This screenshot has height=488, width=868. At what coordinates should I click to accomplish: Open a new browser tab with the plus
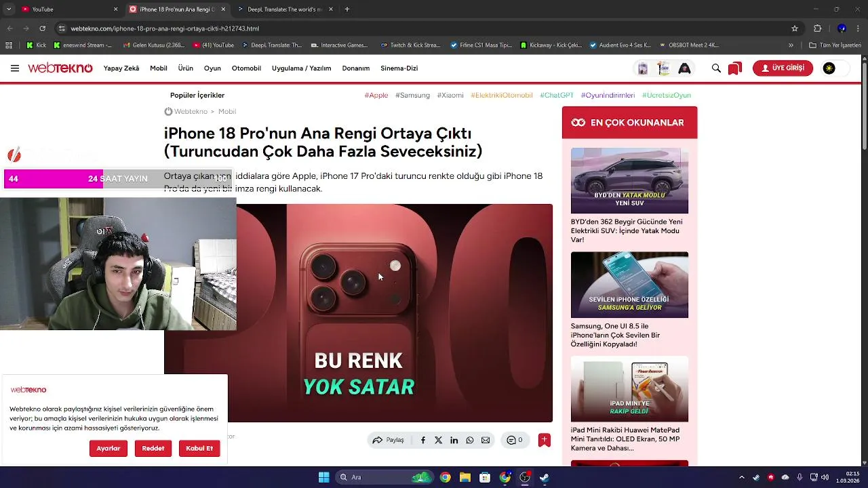click(347, 9)
